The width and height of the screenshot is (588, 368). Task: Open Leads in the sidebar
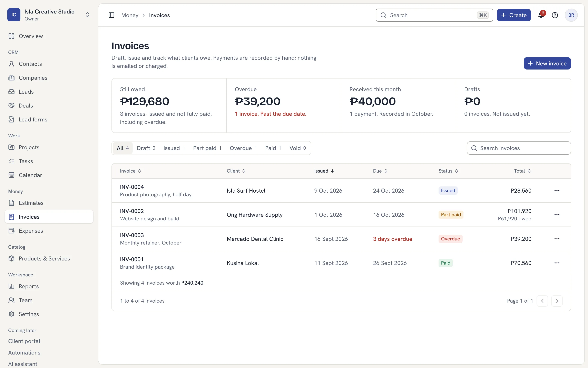49,92
